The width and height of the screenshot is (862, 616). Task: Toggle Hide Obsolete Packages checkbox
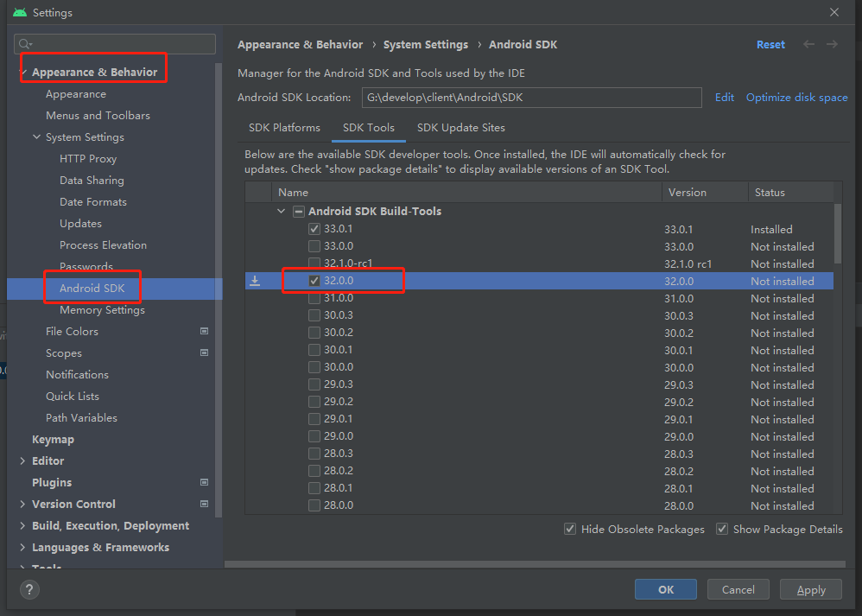[x=570, y=529]
